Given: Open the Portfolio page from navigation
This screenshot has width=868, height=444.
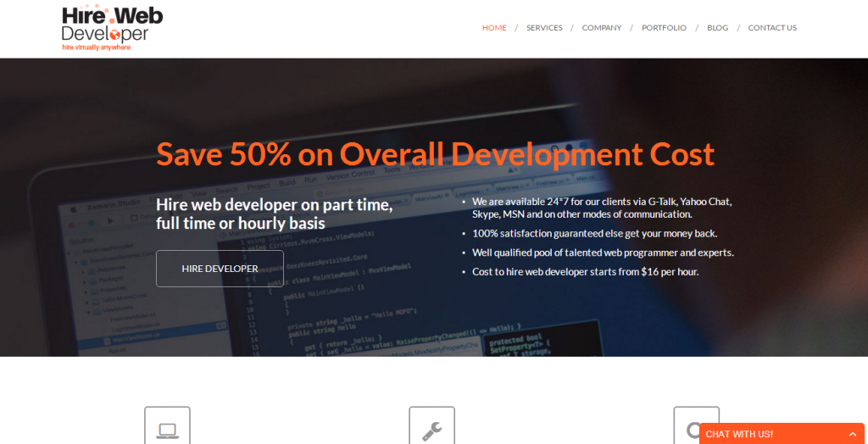Looking at the screenshot, I should [x=664, y=28].
